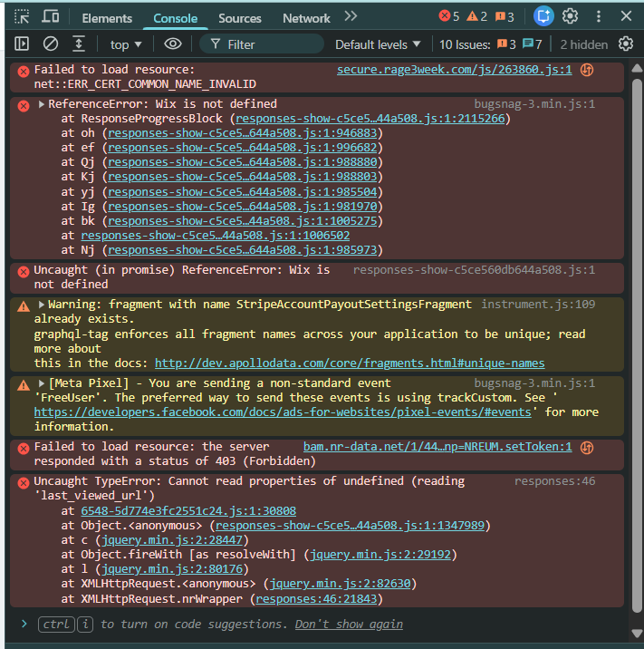Click the 5 errors counter icon
644x649 pixels.
click(448, 16)
